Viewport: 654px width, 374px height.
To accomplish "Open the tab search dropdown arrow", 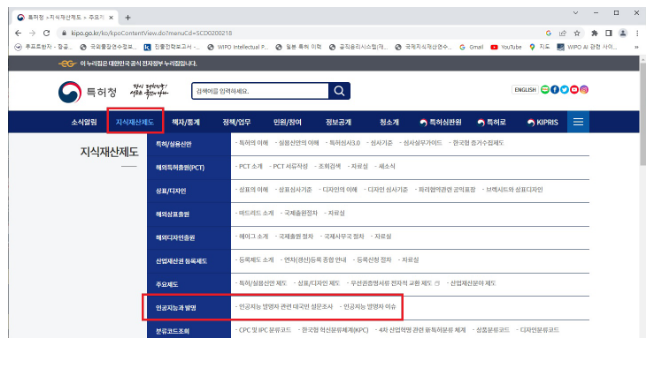I will tap(576, 13).
